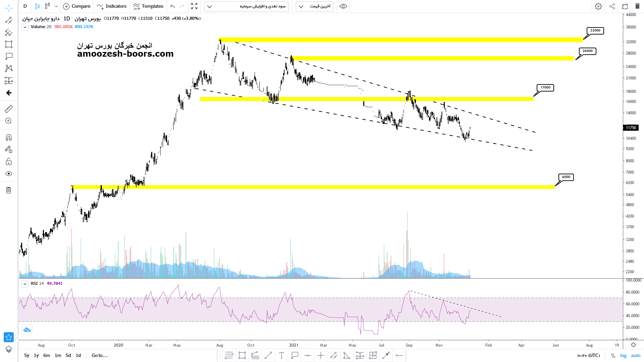Open the آخرین قیمت dropdown
644x362 pixels.
[315, 6]
